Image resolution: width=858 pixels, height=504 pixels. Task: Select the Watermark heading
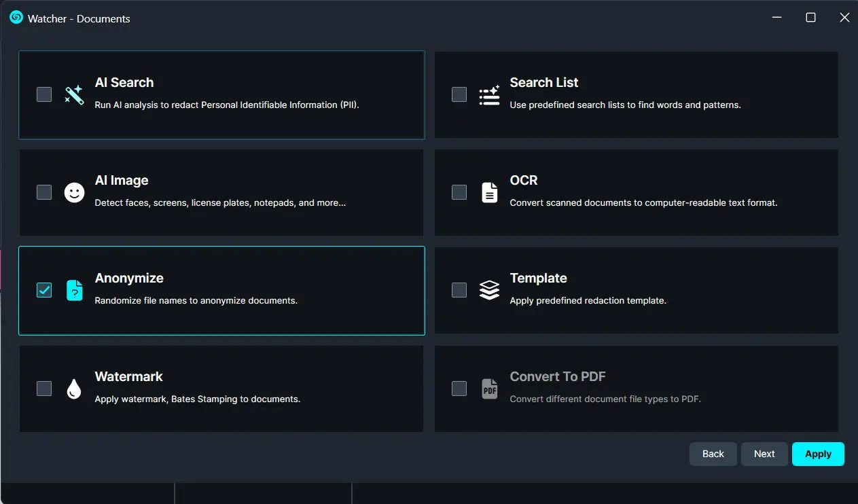tap(129, 376)
